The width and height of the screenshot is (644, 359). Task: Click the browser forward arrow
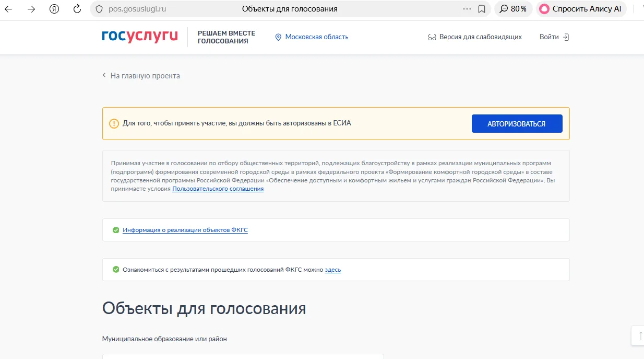[31, 9]
